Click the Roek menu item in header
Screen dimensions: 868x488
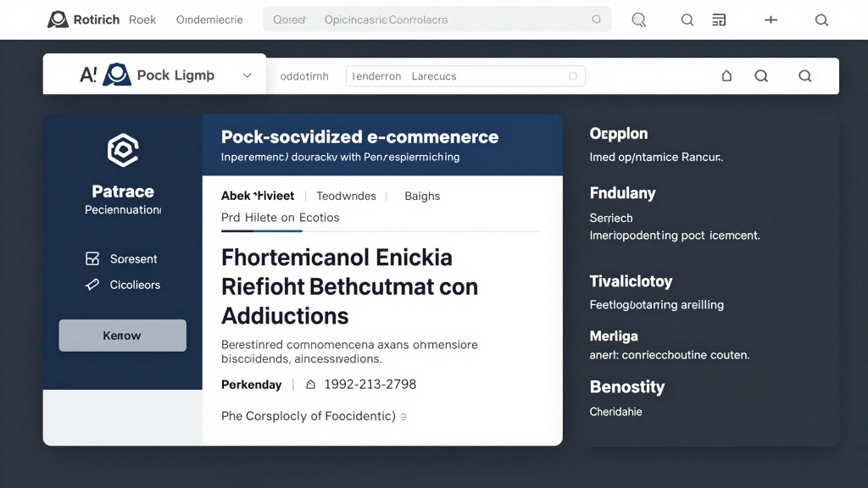142,19
